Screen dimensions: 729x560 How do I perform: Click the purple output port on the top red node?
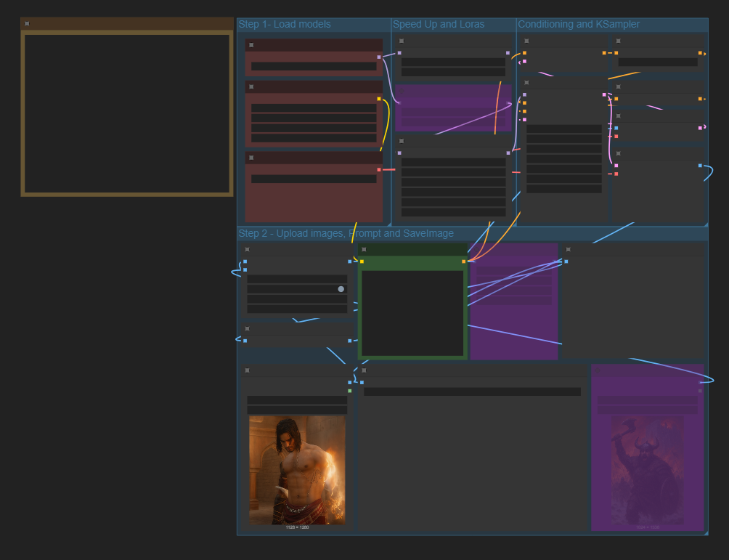(379, 57)
